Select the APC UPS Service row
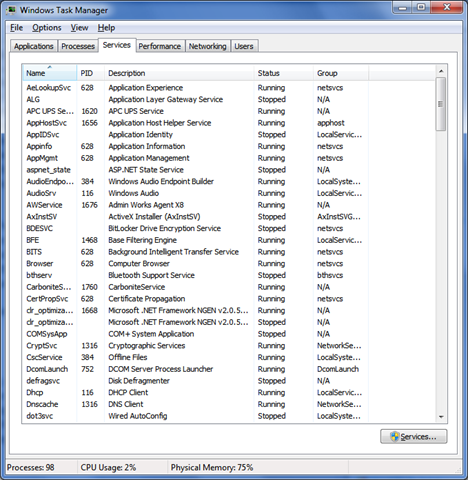468x480 pixels. point(229,111)
